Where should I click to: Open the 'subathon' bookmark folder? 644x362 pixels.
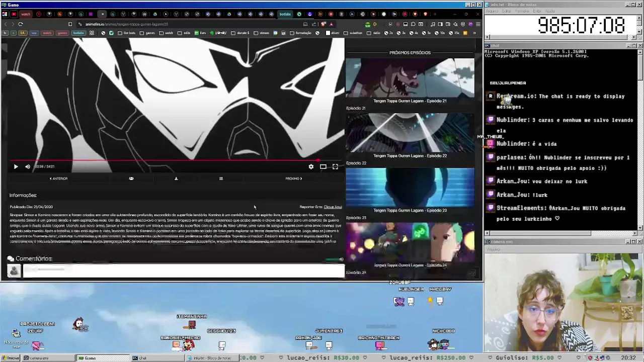tap(353, 33)
